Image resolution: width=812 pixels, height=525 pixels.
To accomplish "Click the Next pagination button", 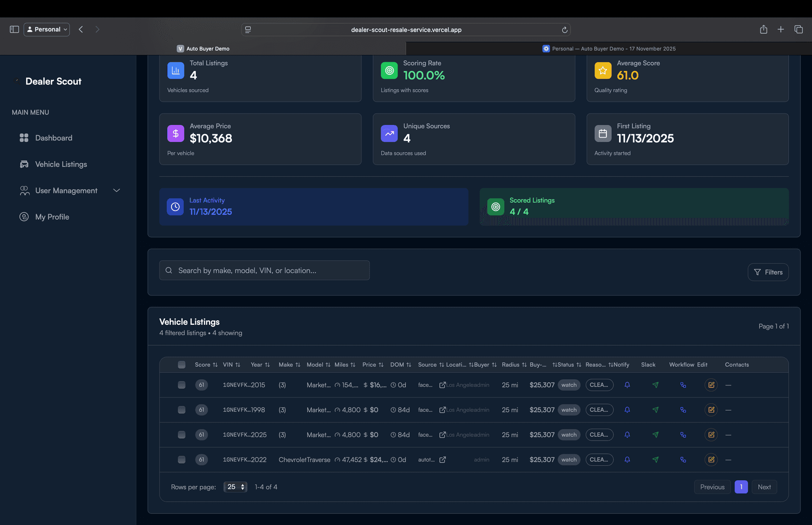I will coord(764,487).
